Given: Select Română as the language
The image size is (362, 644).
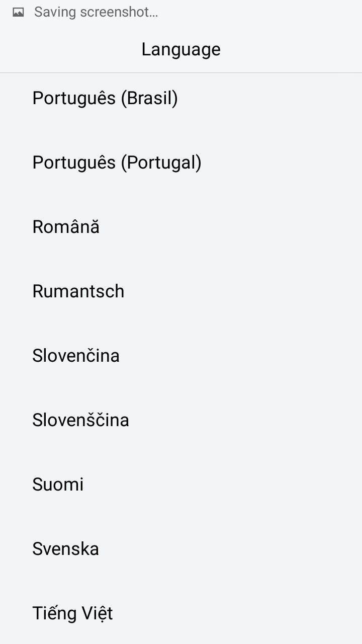Looking at the screenshot, I should pyautogui.click(x=181, y=227).
